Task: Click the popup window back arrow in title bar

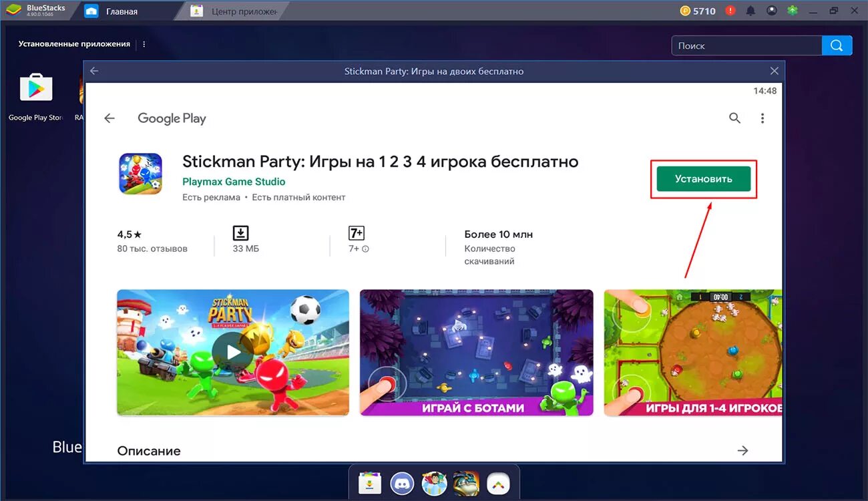Action: (x=94, y=71)
